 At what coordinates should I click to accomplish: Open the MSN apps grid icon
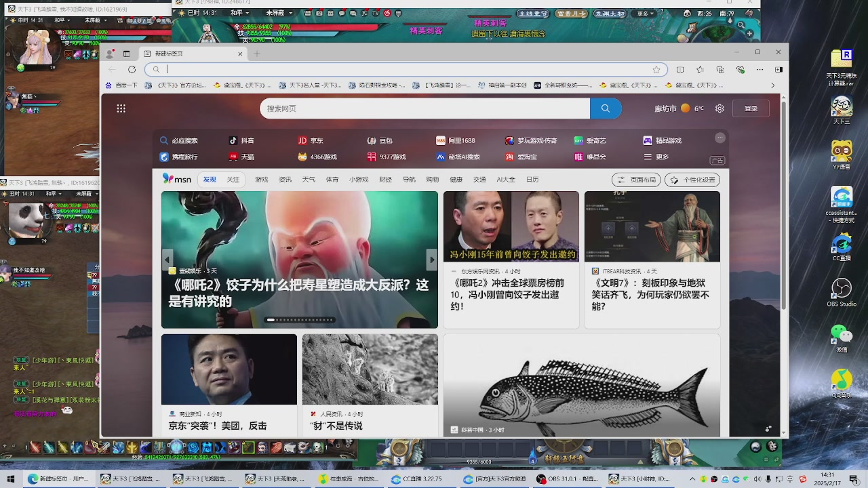pyautogui.click(x=121, y=108)
